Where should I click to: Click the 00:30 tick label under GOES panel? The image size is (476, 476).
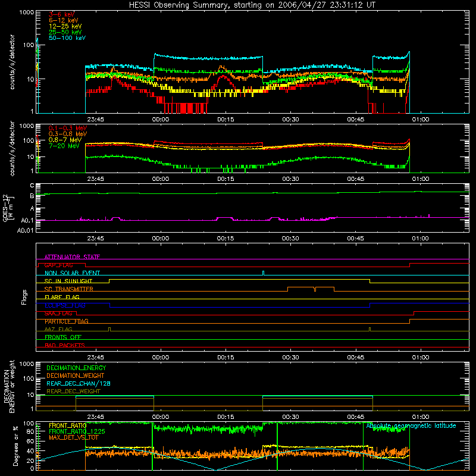290,239
